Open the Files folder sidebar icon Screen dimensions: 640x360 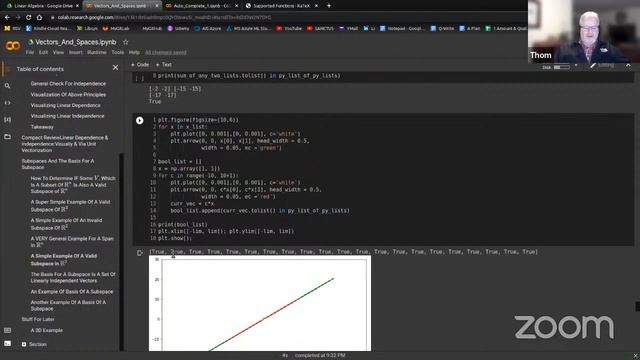[x=7, y=137]
